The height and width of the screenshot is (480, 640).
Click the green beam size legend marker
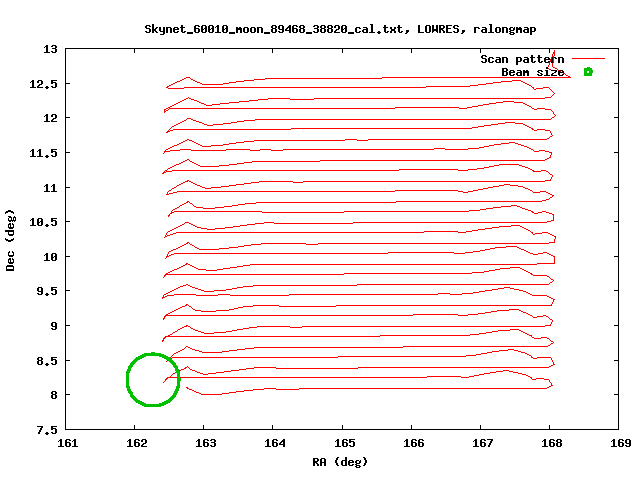(x=588, y=72)
